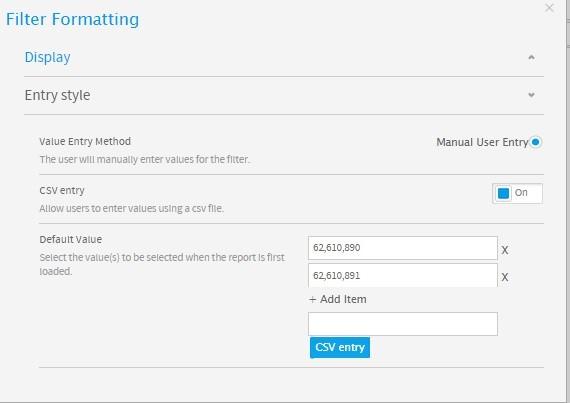Image resolution: width=570 pixels, height=403 pixels.
Task: Click the manual entry description text
Action: pyautogui.click(x=145, y=160)
